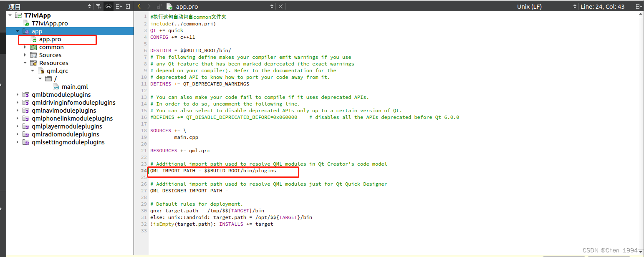Click the editor vertical scrollbar
The width and height of the screenshot is (644, 257).
(641, 125)
